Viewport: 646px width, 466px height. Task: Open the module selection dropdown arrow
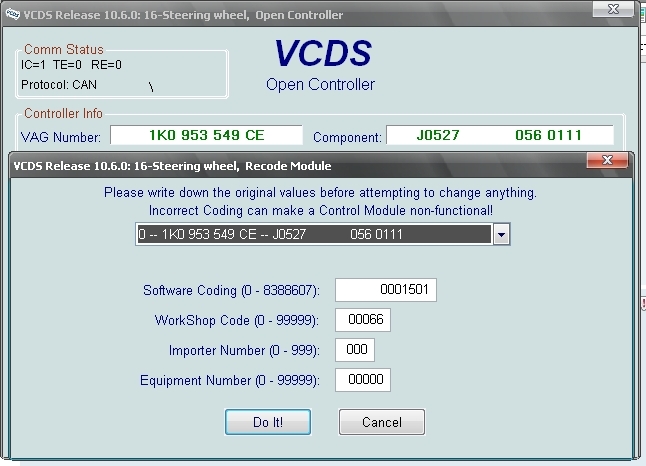[501, 234]
